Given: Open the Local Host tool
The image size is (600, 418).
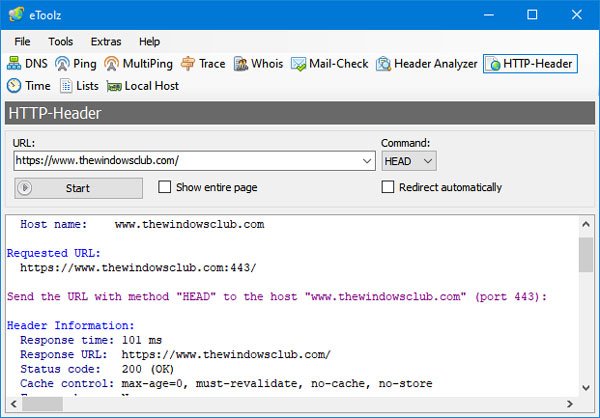Looking at the screenshot, I should coord(142,86).
